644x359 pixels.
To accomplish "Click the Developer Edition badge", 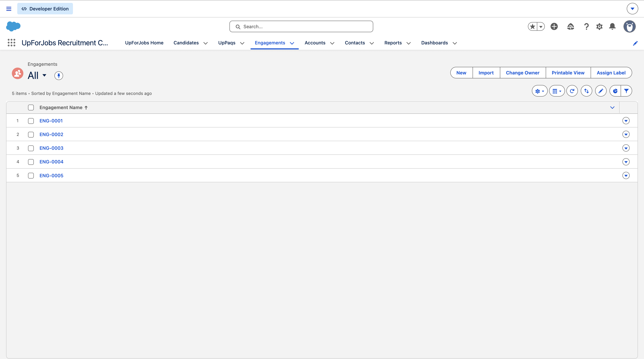I will (x=45, y=9).
